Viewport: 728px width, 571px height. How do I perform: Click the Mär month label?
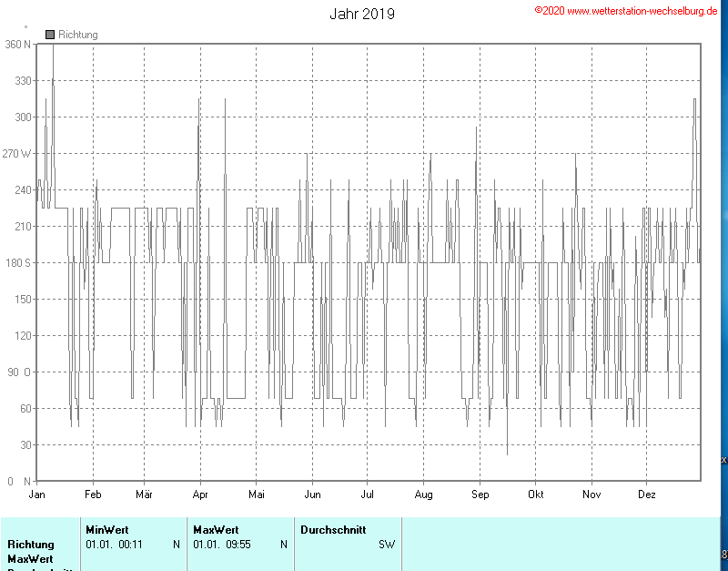(x=144, y=495)
